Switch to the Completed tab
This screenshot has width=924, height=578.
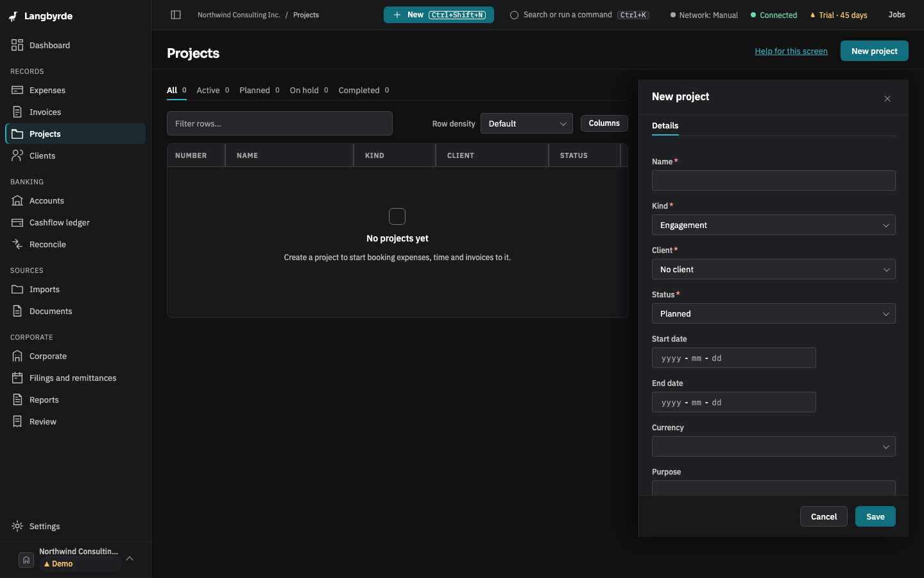coord(364,90)
